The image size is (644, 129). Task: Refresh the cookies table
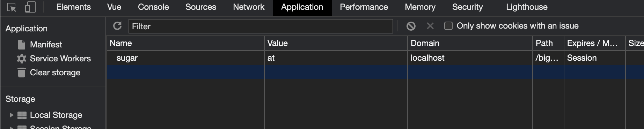(x=117, y=26)
